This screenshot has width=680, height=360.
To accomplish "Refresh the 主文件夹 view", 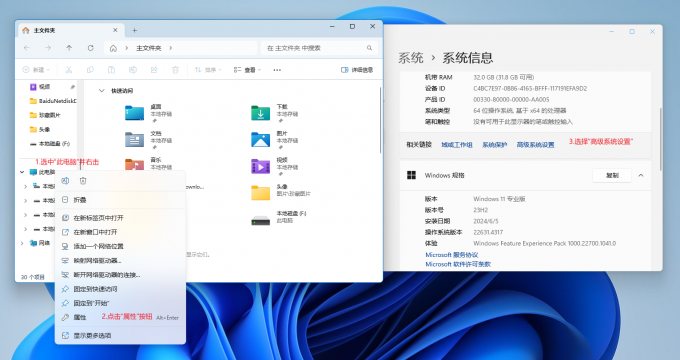I will (x=90, y=48).
